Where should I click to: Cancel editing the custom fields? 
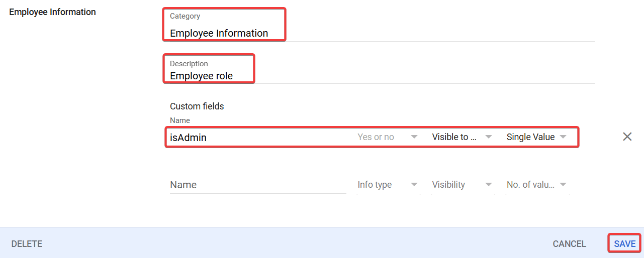tap(569, 244)
